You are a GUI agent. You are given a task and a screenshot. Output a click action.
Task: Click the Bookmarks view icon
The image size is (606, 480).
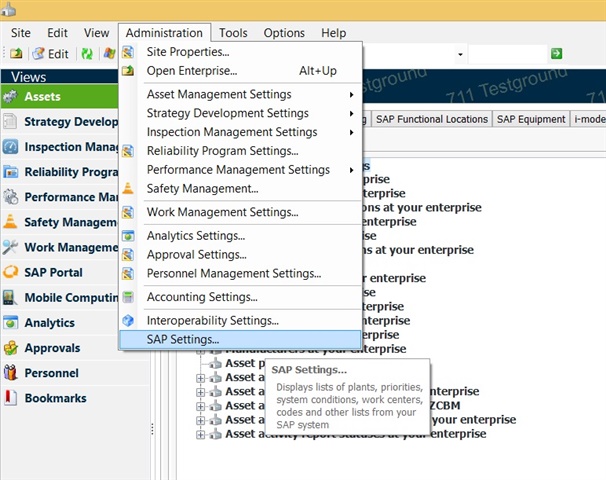click(10, 398)
